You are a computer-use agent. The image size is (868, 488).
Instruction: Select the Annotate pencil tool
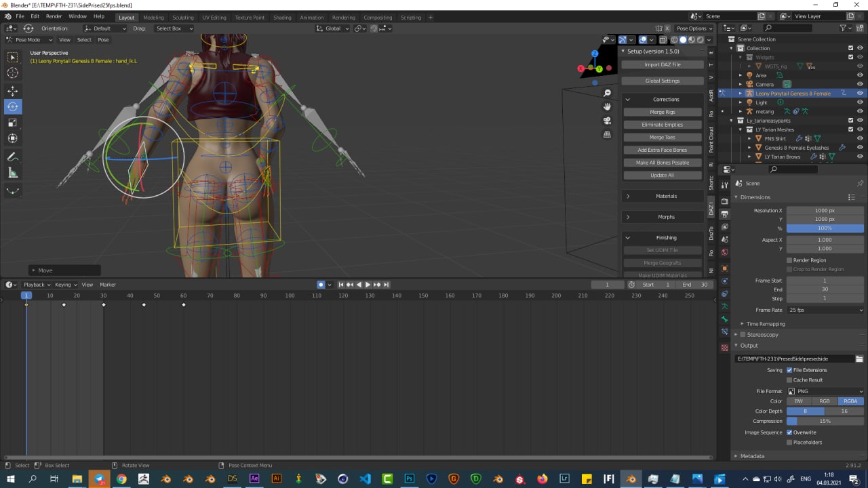[x=13, y=157]
